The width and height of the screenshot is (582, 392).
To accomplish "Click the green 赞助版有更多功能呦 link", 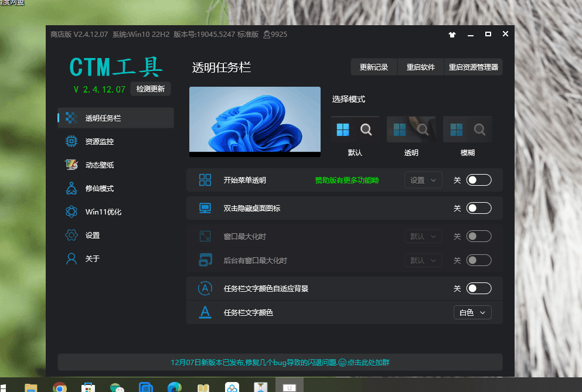I will click(x=346, y=180).
